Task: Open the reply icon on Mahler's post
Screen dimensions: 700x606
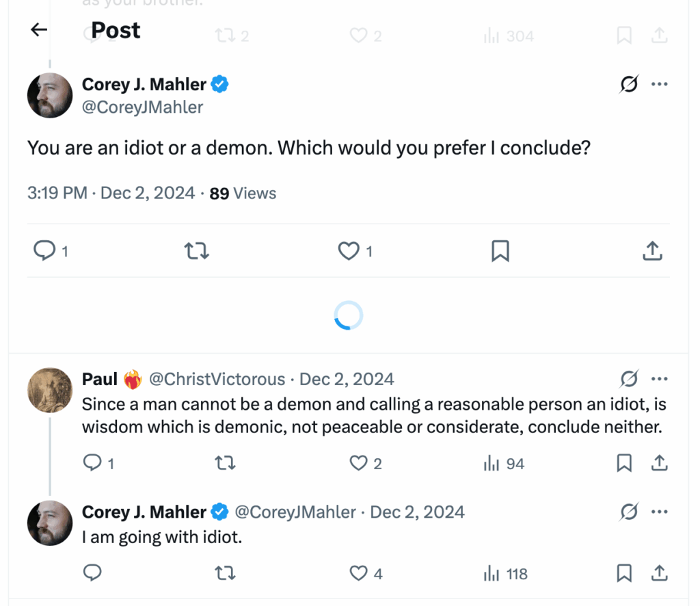Action: click(42, 251)
